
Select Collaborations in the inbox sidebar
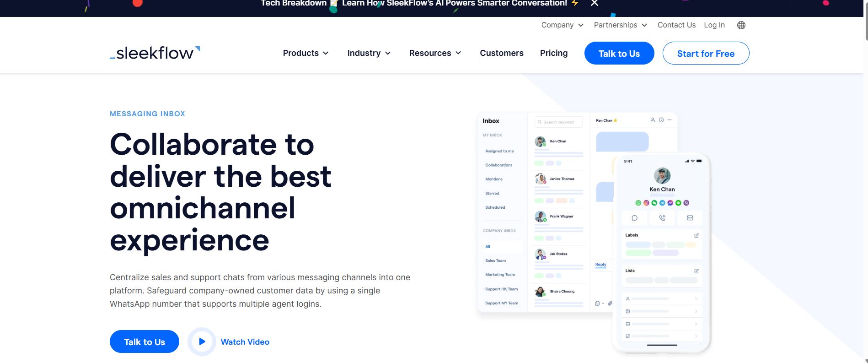(499, 165)
